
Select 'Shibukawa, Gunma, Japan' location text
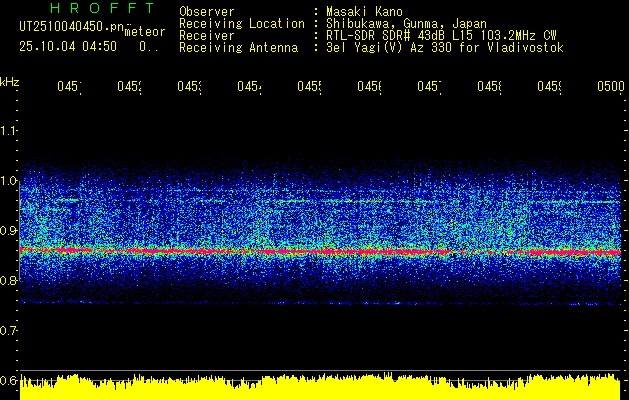point(406,24)
